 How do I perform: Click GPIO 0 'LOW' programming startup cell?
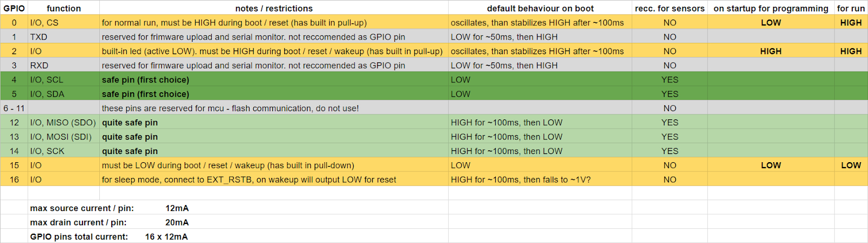click(x=771, y=23)
